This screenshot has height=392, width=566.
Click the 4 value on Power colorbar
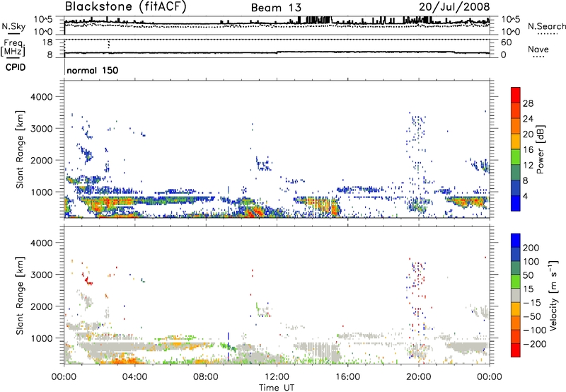[525, 196]
